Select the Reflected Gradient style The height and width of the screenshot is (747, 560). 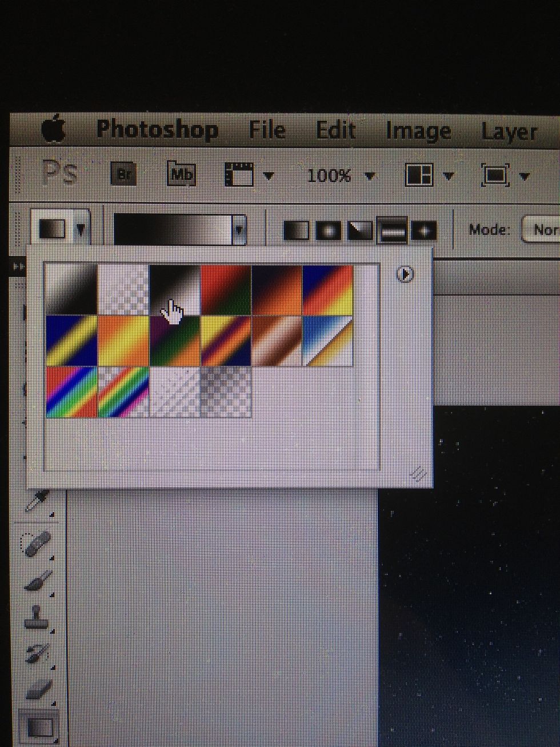(393, 231)
